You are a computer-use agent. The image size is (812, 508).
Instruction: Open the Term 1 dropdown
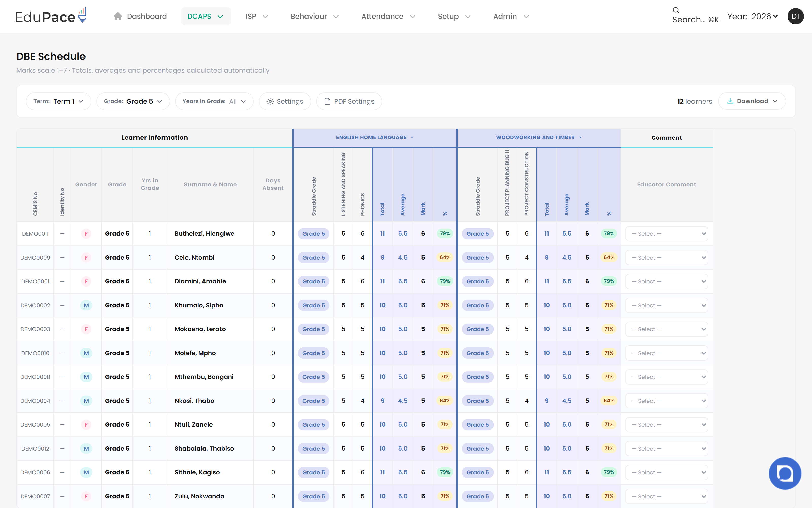point(58,101)
